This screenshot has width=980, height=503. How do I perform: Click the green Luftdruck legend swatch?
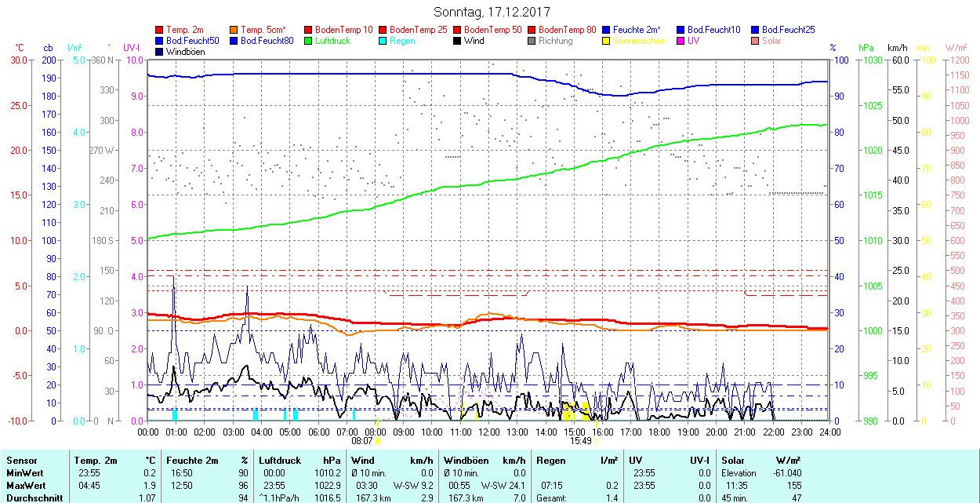point(308,41)
